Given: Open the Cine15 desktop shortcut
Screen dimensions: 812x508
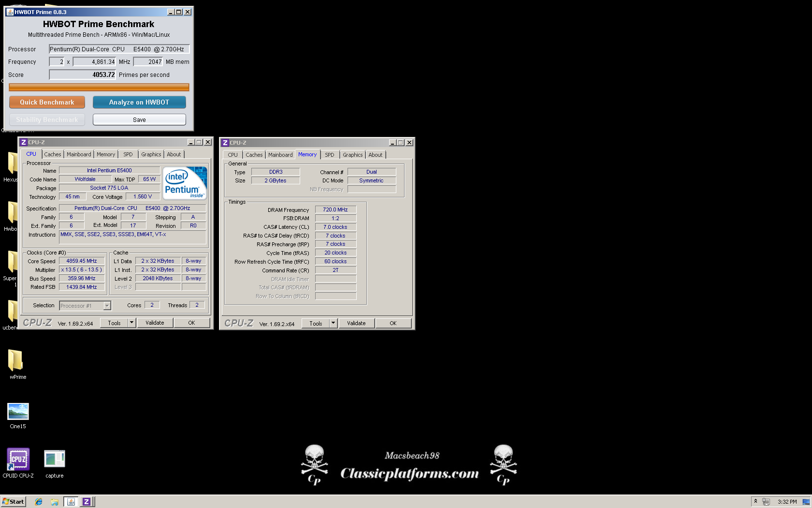Looking at the screenshot, I should point(18,415).
